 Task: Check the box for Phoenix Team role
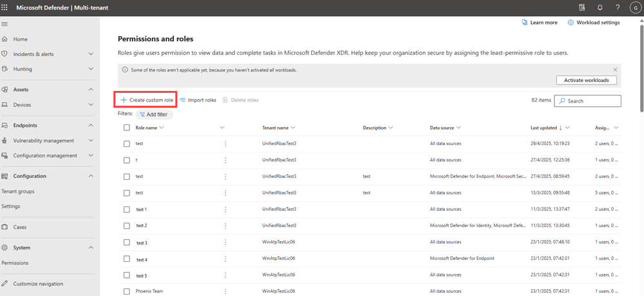[126, 291]
